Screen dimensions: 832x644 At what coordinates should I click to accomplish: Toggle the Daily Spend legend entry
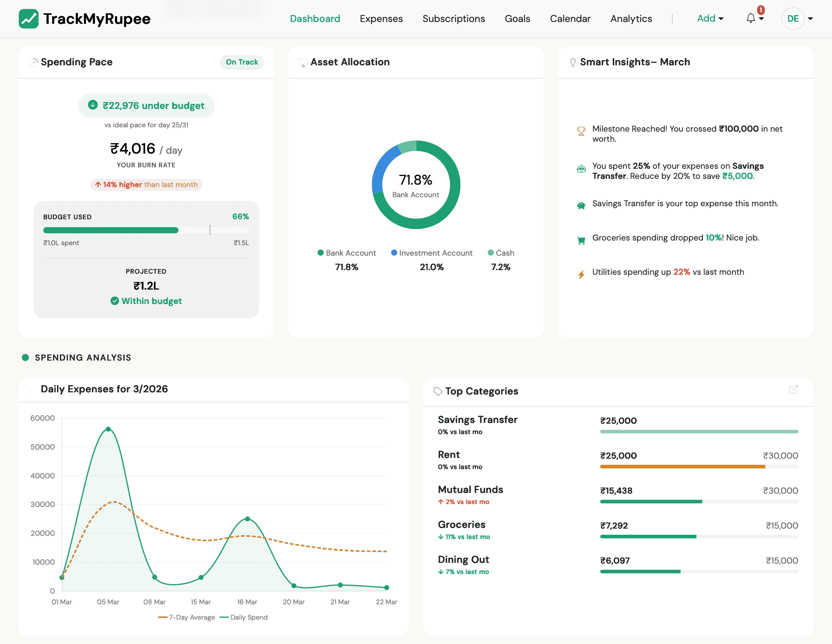pyautogui.click(x=243, y=617)
